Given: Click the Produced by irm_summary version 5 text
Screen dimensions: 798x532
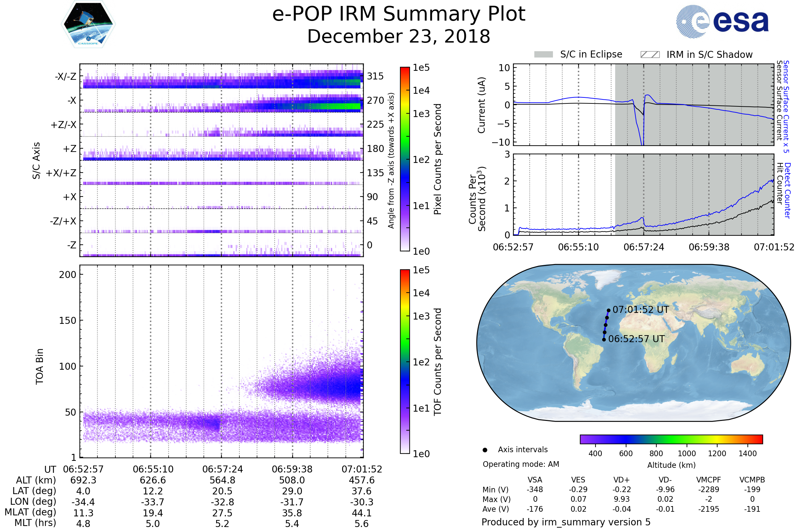Looking at the screenshot, I should coord(566,522).
